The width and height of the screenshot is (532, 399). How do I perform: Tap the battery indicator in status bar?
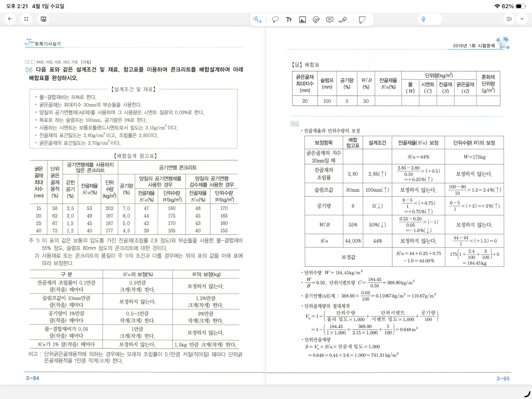520,6
